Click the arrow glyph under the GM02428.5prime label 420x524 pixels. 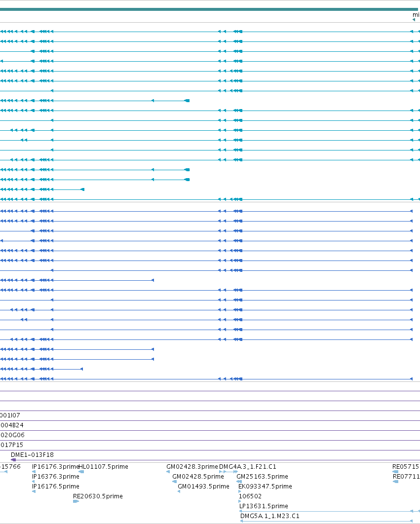point(174,482)
